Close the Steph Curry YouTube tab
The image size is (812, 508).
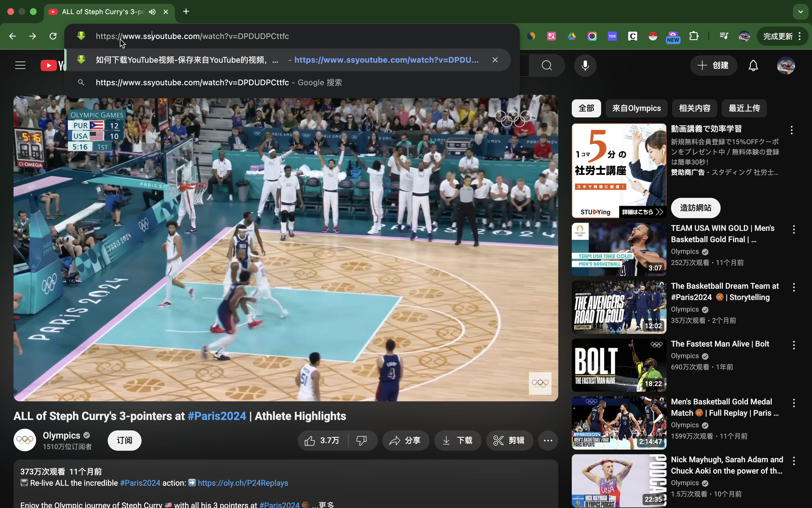pos(166,12)
